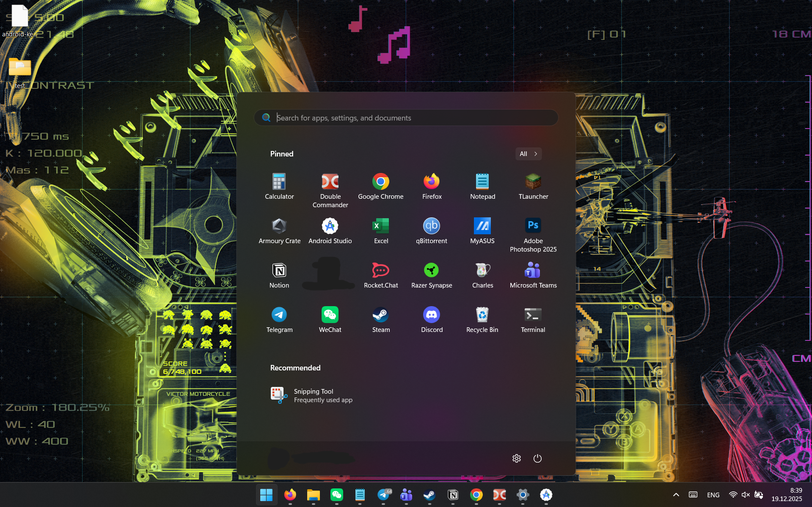Show hidden system tray icons
Image resolution: width=812 pixels, height=507 pixels.
[676, 495]
